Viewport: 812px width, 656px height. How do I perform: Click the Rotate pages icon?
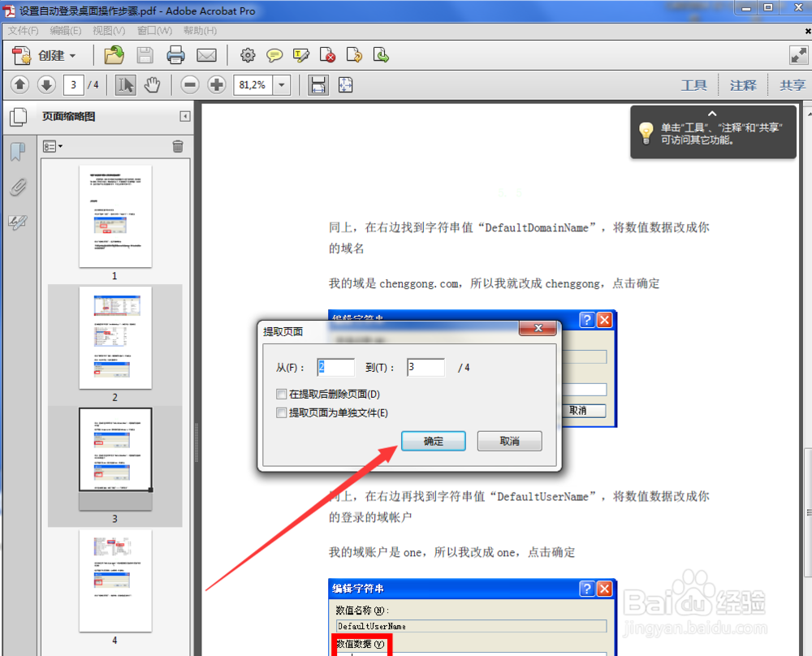click(x=354, y=55)
